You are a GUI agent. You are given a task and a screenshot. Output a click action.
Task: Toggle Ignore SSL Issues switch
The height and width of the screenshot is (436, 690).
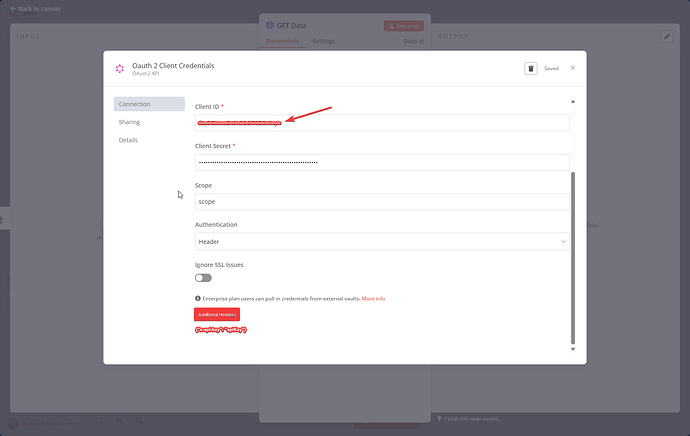203,278
